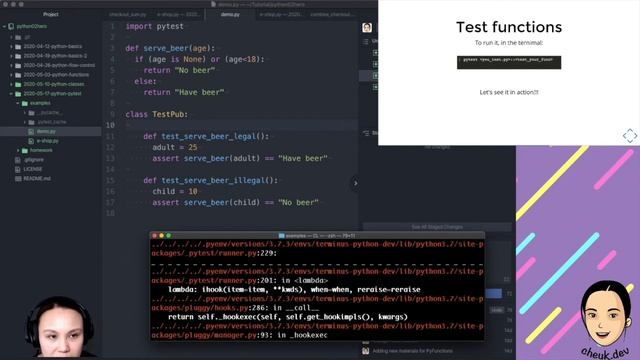Select the active demo.py editor tab

(230, 14)
